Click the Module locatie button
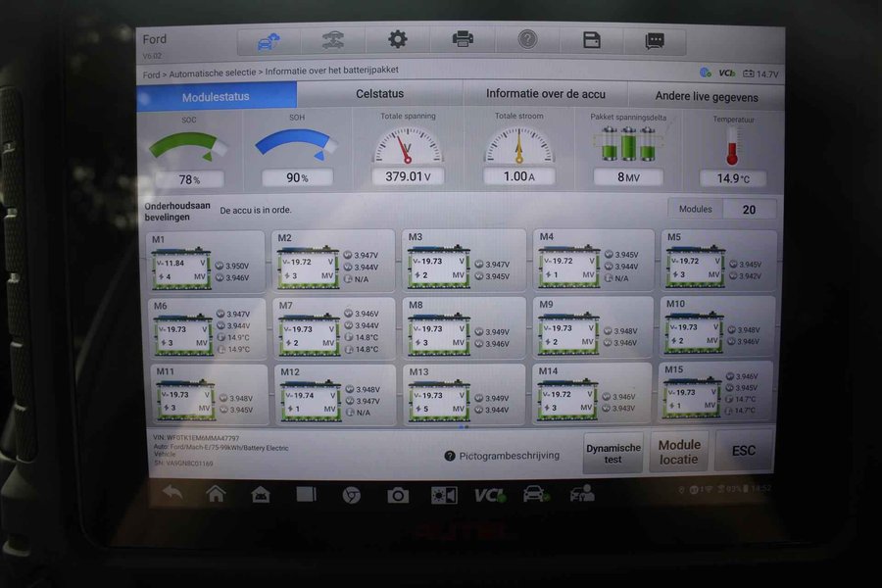882x588 pixels. (x=679, y=452)
